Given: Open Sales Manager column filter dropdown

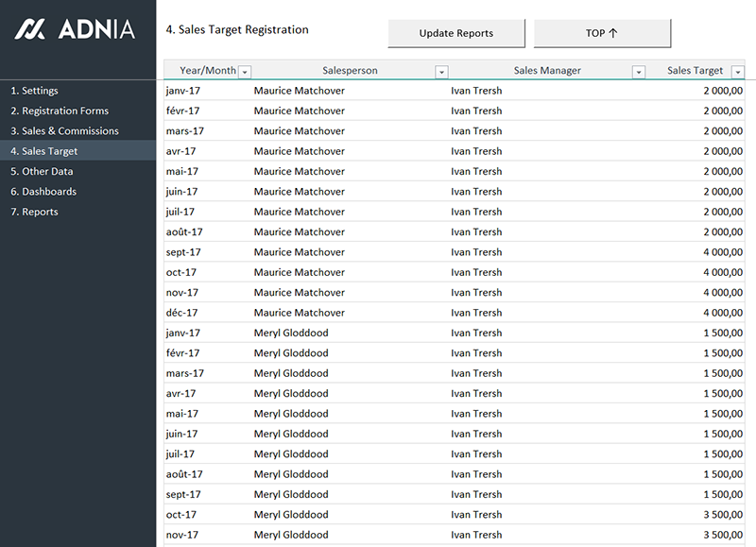Looking at the screenshot, I should (639, 72).
